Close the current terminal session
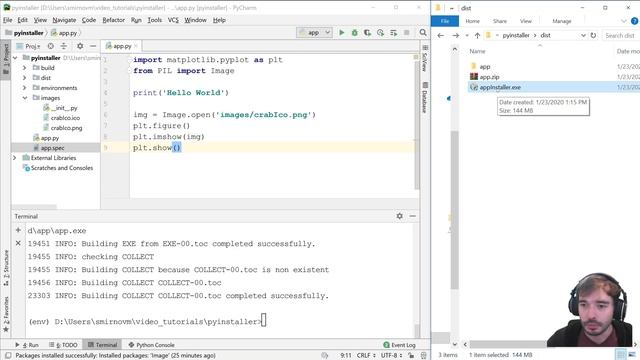The image size is (640, 360). [18, 243]
